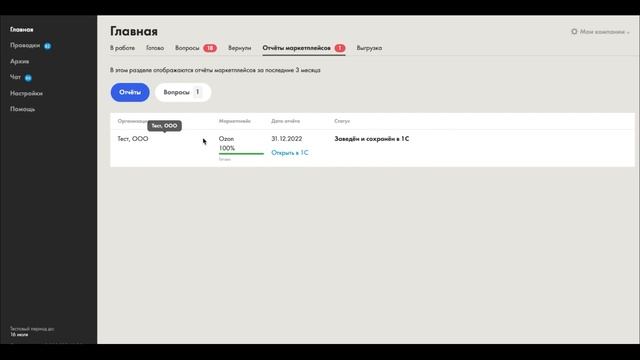Open the Настройки sidebar section
640x360 pixels.
(x=26, y=93)
